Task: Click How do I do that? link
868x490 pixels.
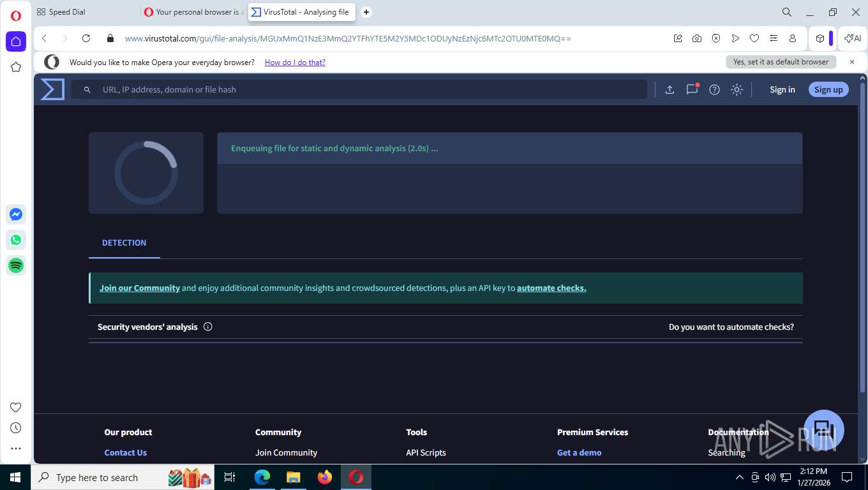Action: click(x=295, y=63)
